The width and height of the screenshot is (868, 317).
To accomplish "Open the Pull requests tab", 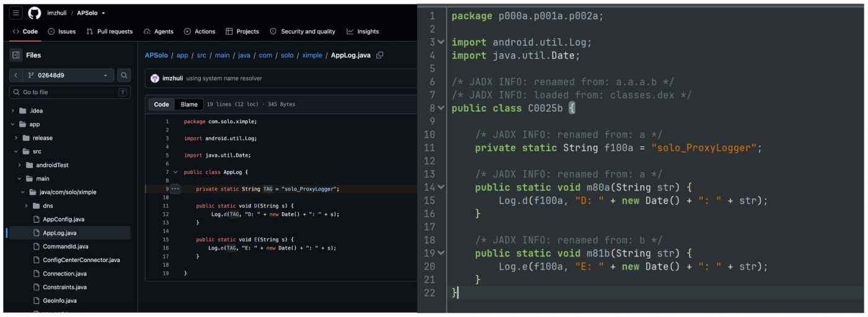I will [x=109, y=32].
